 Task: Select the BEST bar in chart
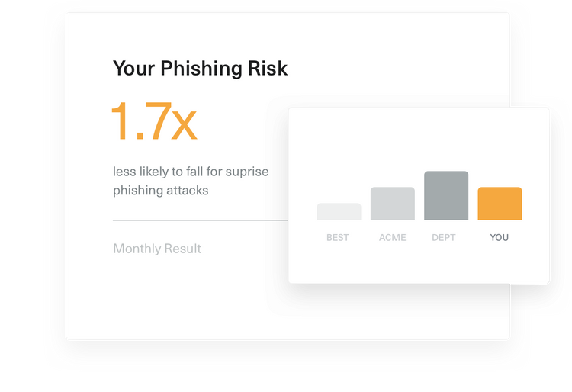tap(339, 211)
